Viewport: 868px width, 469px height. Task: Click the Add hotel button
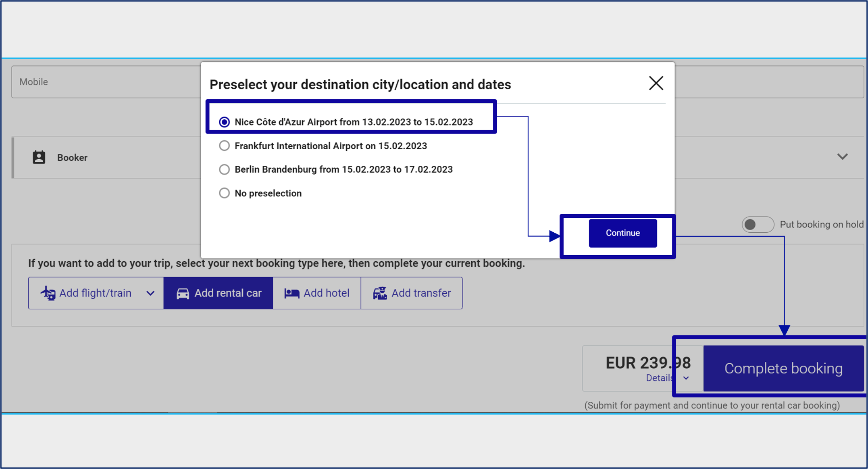tap(317, 293)
